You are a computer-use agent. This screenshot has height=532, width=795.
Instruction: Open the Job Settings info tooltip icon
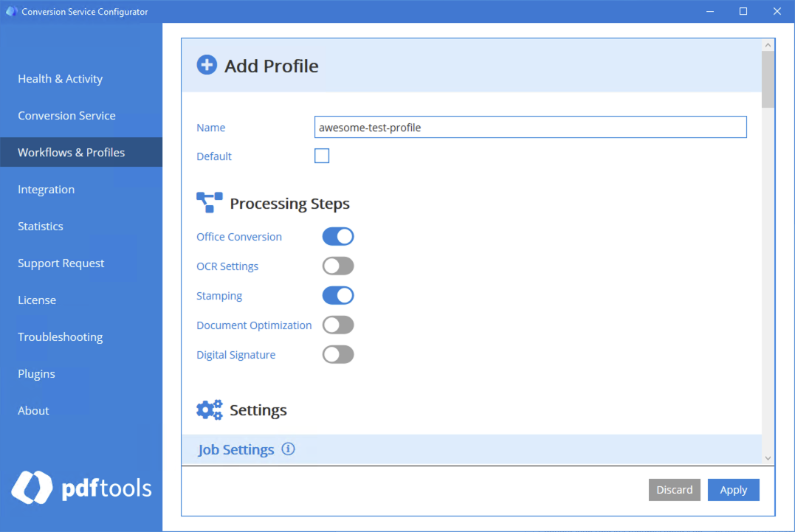click(289, 449)
